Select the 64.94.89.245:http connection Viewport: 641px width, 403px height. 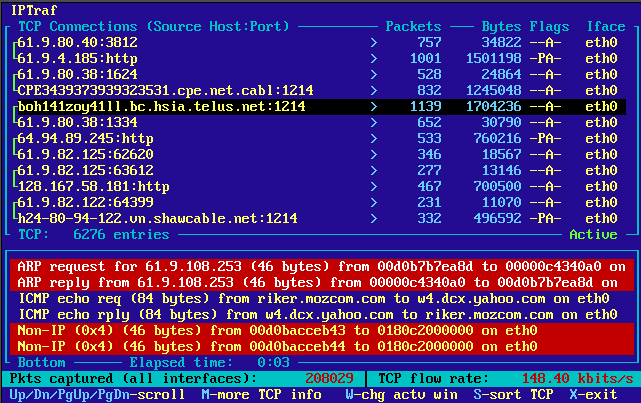coord(85,137)
